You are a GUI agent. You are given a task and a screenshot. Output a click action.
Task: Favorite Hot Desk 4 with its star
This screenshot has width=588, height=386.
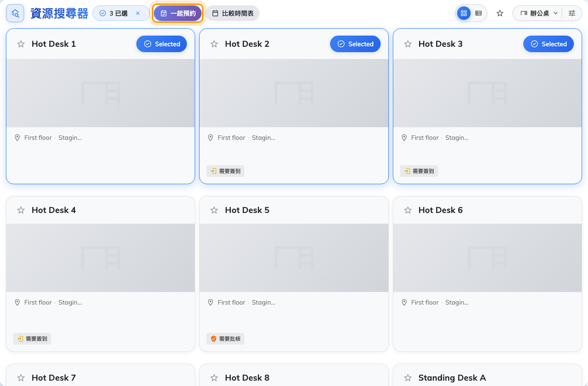tap(21, 210)
